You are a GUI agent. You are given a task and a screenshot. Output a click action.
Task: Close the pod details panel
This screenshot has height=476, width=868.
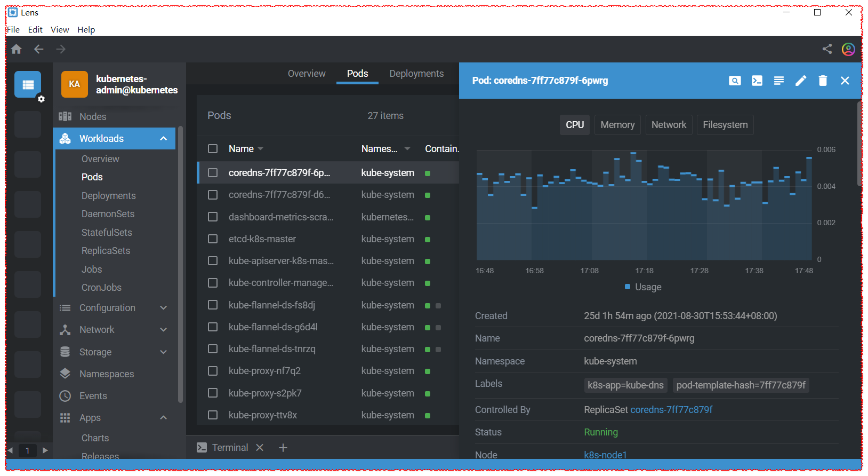coord(845,81)
